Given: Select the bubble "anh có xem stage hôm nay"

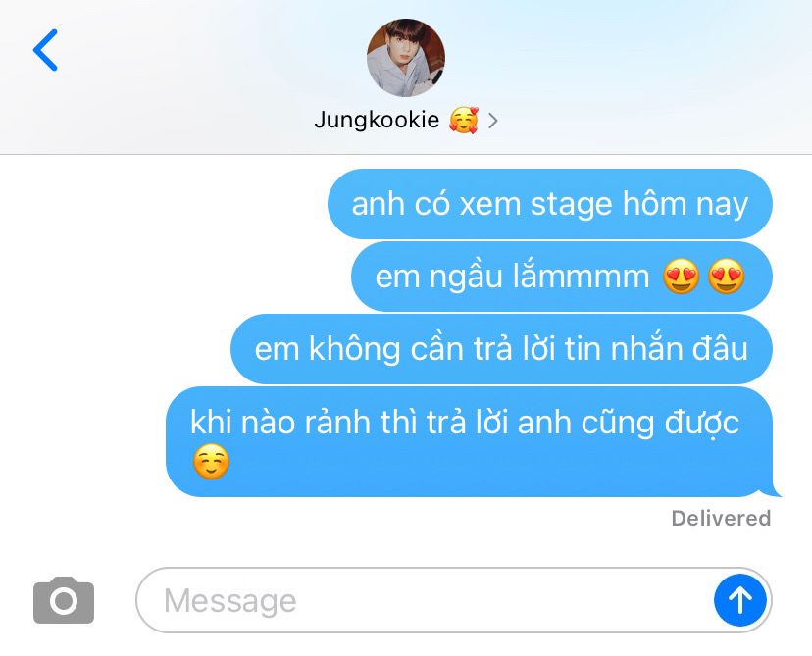Looking at the screenshot, I should coord(549,204).
